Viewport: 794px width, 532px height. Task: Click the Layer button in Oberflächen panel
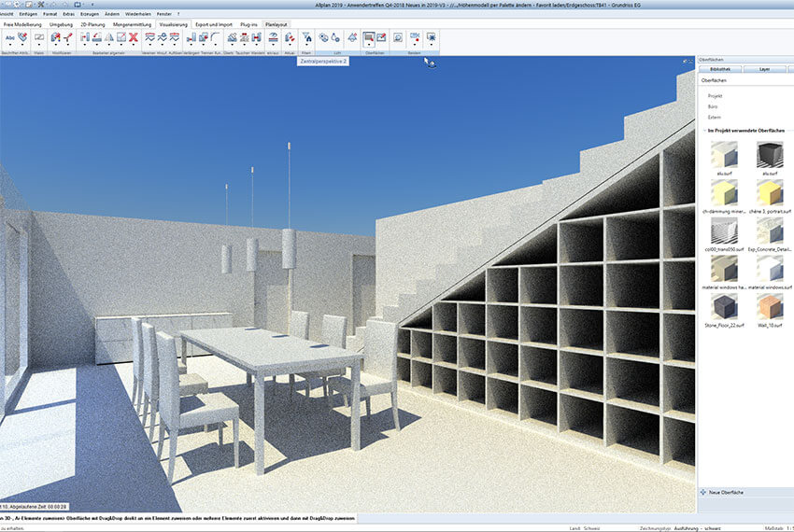pos(764,68)
